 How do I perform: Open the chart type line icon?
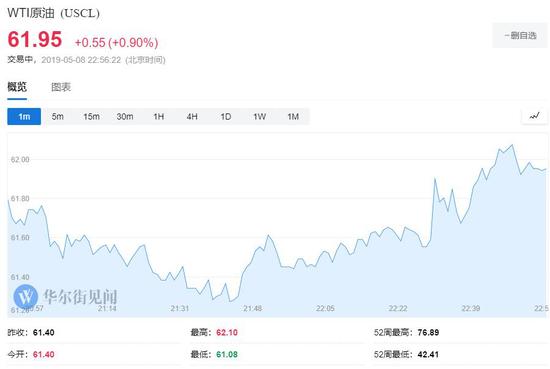534,116
